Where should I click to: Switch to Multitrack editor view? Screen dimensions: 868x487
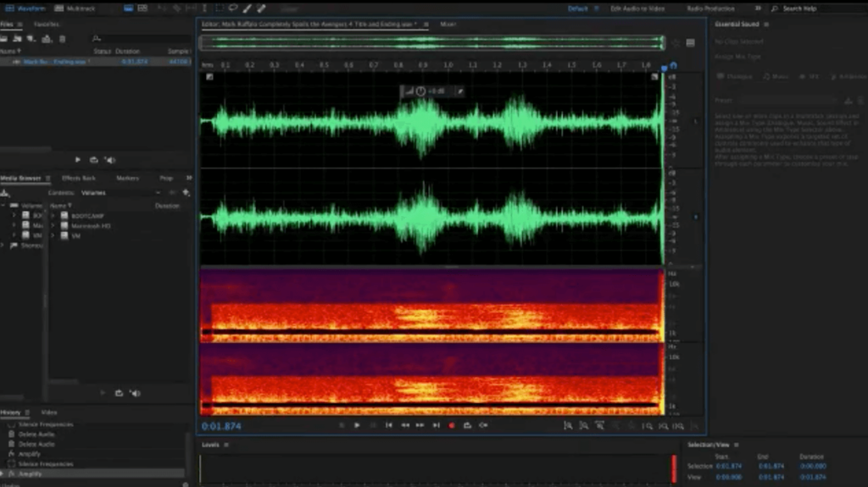tap(75, 8)
